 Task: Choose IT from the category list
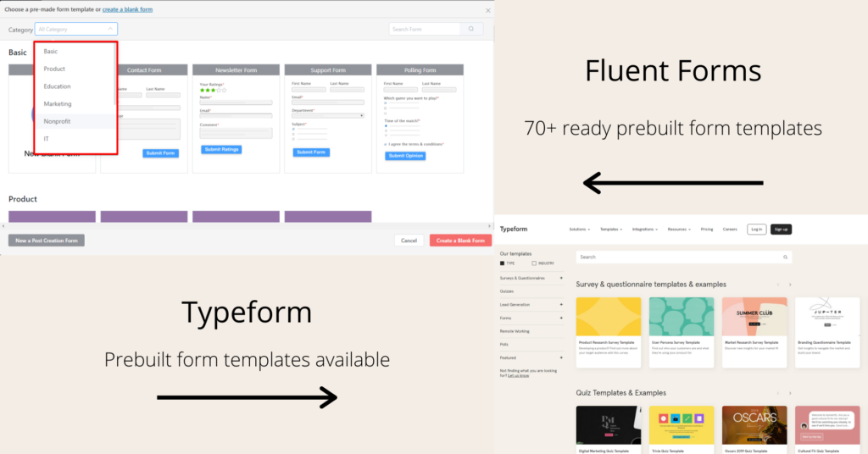point(75,139)
